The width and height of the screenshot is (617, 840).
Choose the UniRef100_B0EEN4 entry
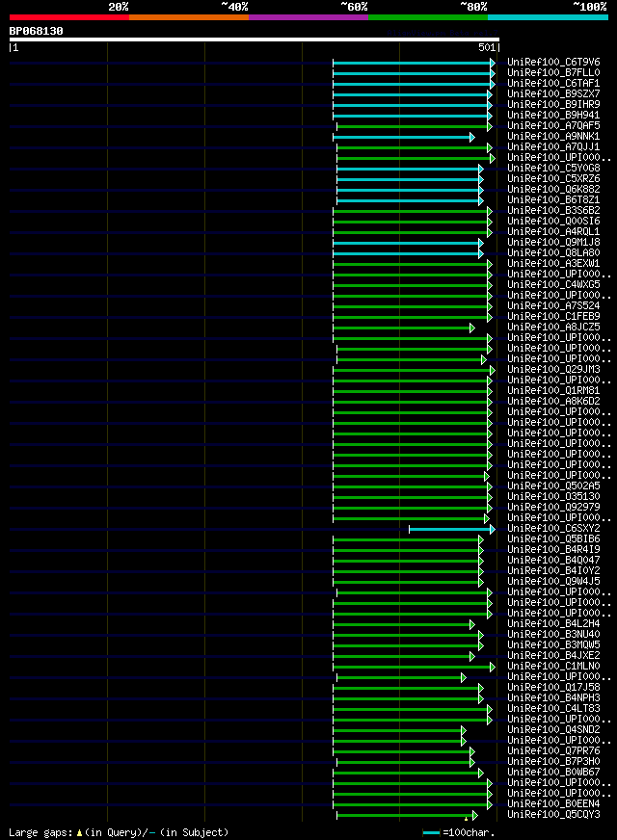click(553, 804)
